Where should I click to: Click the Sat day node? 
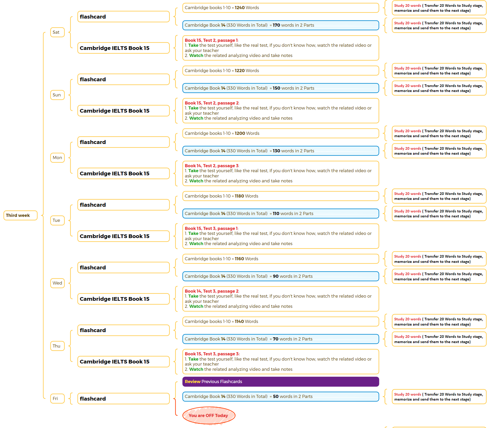coord(57,32)
